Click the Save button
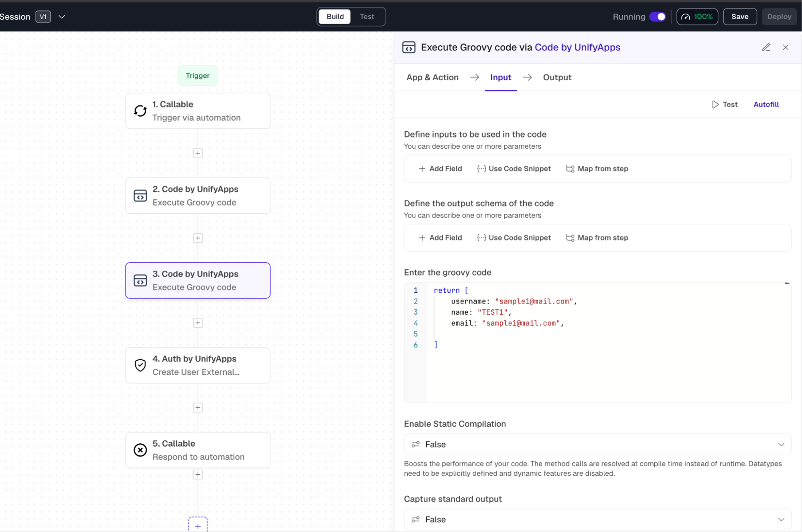 pyautogui.click(x=740, y=17)
